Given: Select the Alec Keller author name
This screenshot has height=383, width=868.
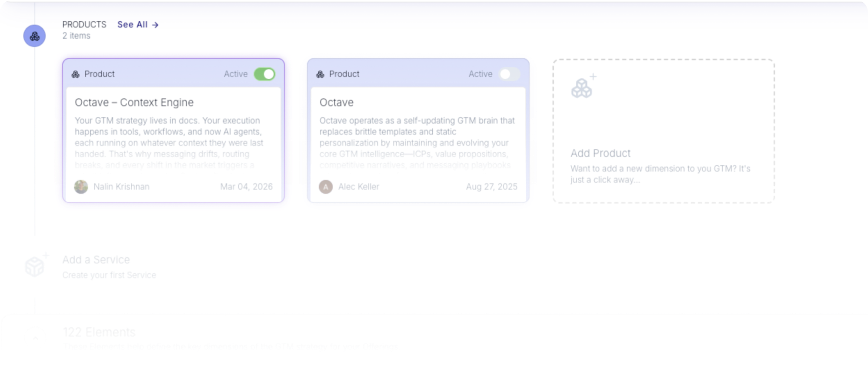Looking at the screenshot, I should (359, 187).
